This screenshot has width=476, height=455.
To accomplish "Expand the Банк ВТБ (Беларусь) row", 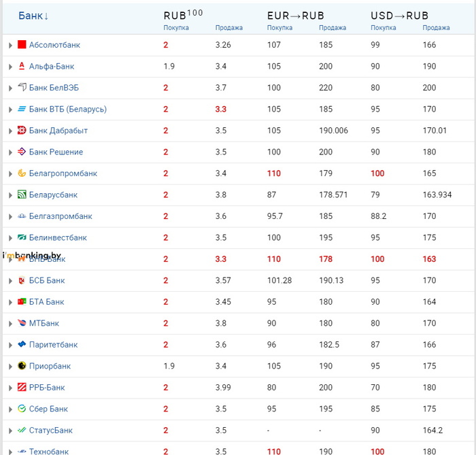I will [x=10, y=109].
